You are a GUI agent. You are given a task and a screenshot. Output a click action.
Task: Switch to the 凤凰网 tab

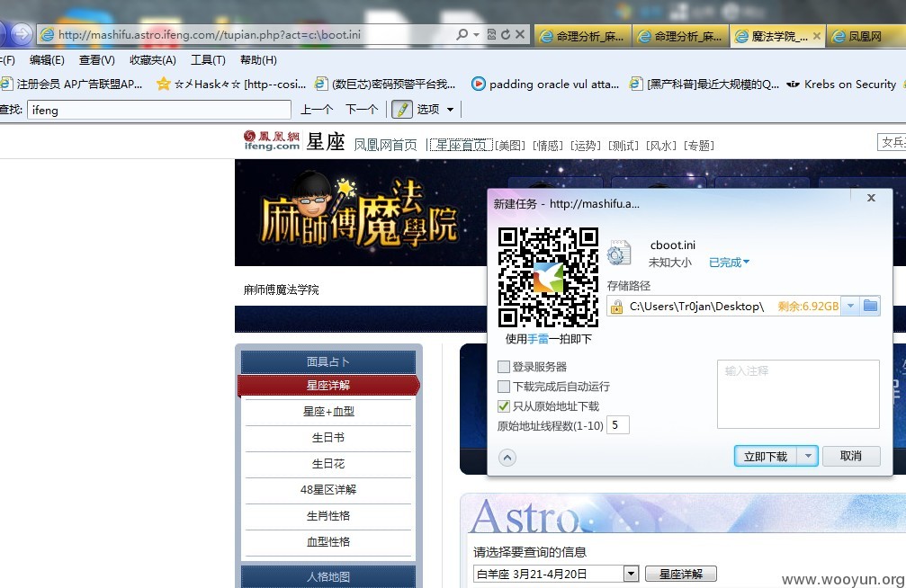click(865, 36)
